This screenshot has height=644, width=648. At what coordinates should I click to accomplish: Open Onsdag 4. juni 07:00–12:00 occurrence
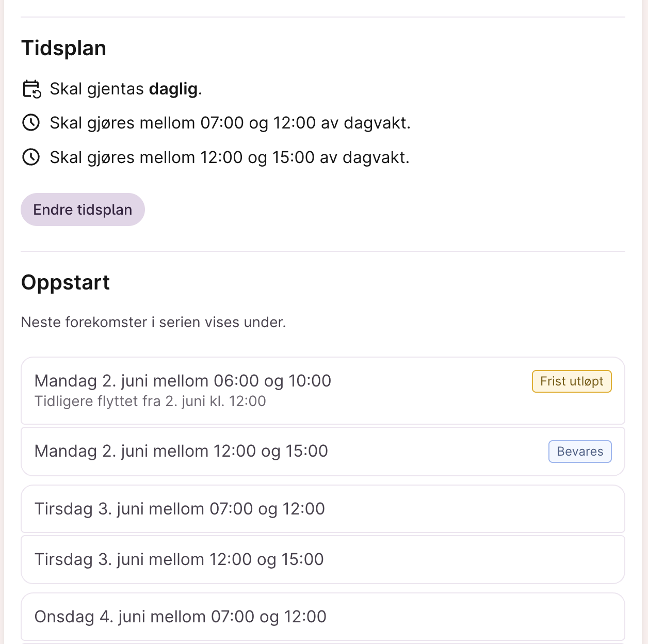pyautogui.click(x=323, y=617)
